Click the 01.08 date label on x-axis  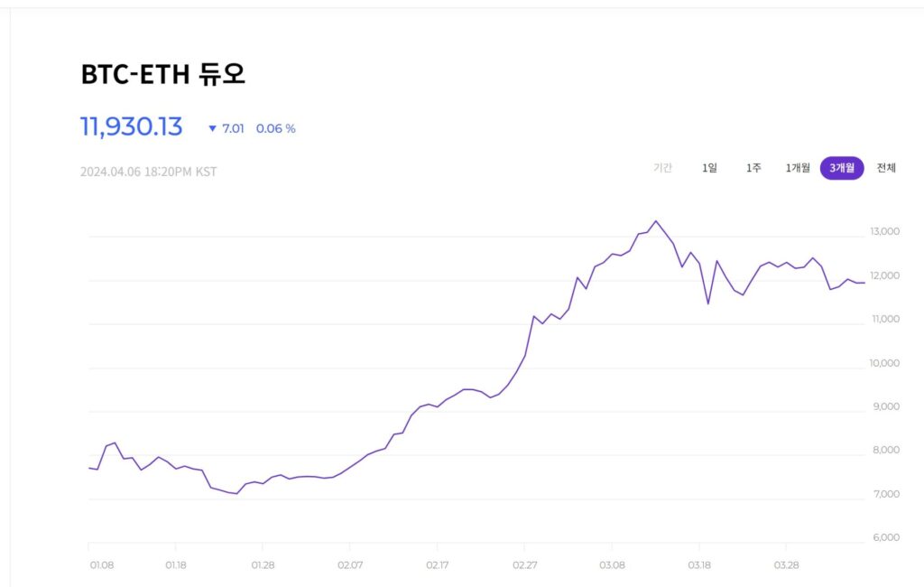[101, 564]
